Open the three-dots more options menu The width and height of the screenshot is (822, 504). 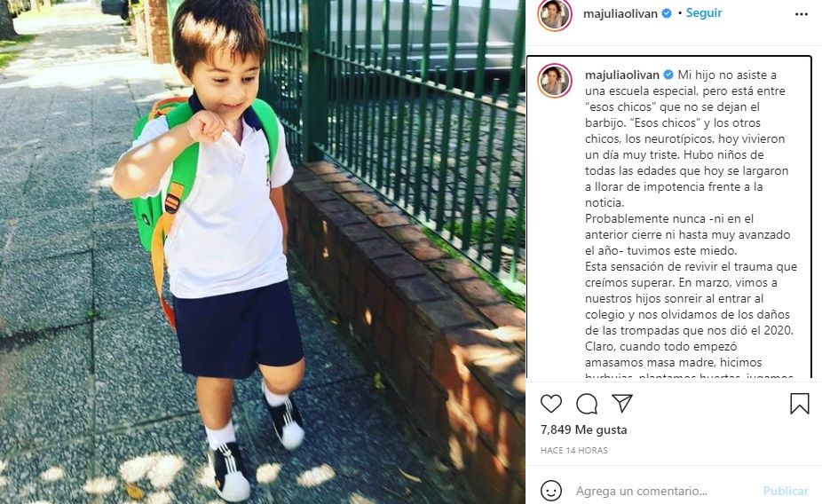(x=802, y=14)
